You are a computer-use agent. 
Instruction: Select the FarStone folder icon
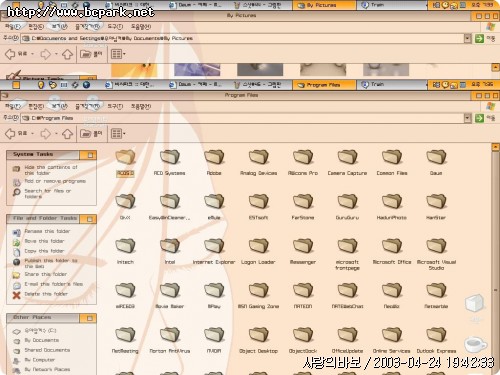point(303,201)
